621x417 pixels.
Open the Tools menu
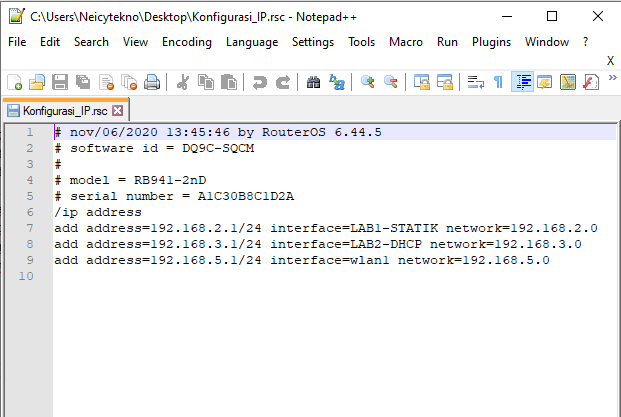(361, 42)
